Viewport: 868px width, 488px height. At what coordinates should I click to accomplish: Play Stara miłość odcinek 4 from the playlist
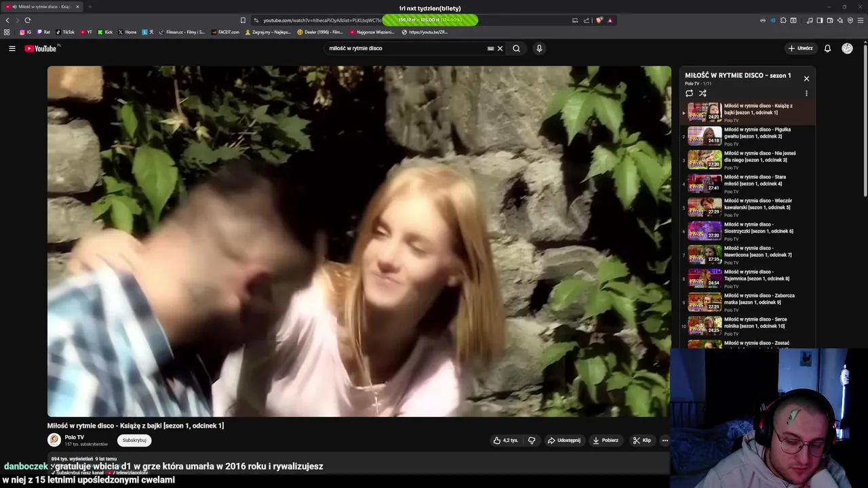(747, 184)
